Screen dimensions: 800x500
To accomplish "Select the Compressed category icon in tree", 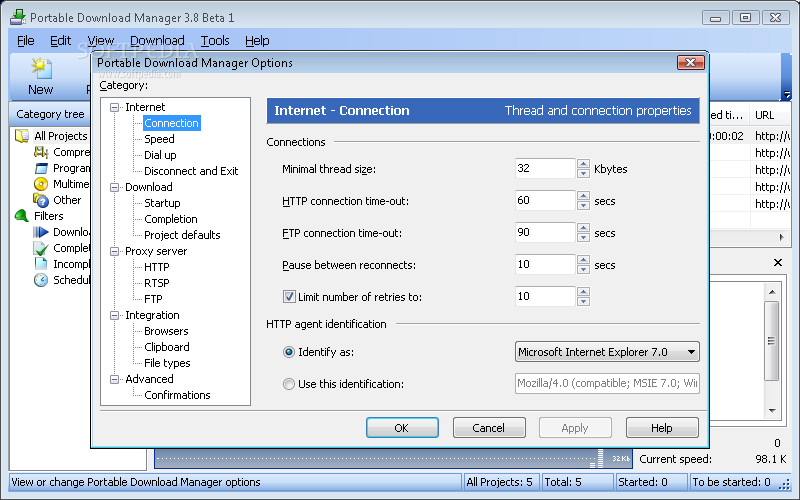I will click(x=41, y=152).
